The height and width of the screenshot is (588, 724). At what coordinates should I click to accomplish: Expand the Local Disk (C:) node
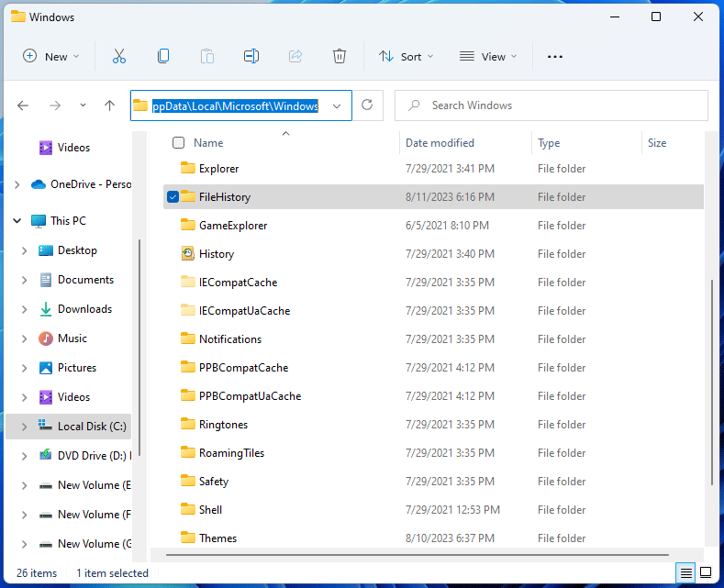pos(25,427)
